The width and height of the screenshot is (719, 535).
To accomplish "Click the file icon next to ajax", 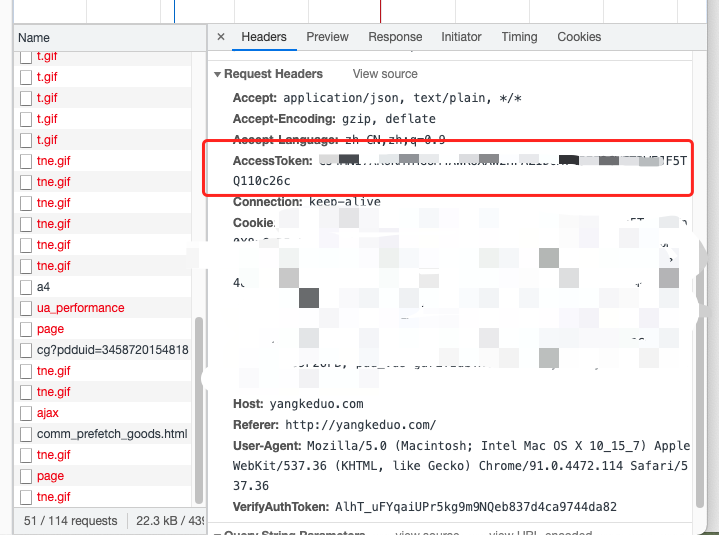I will 27,413.
